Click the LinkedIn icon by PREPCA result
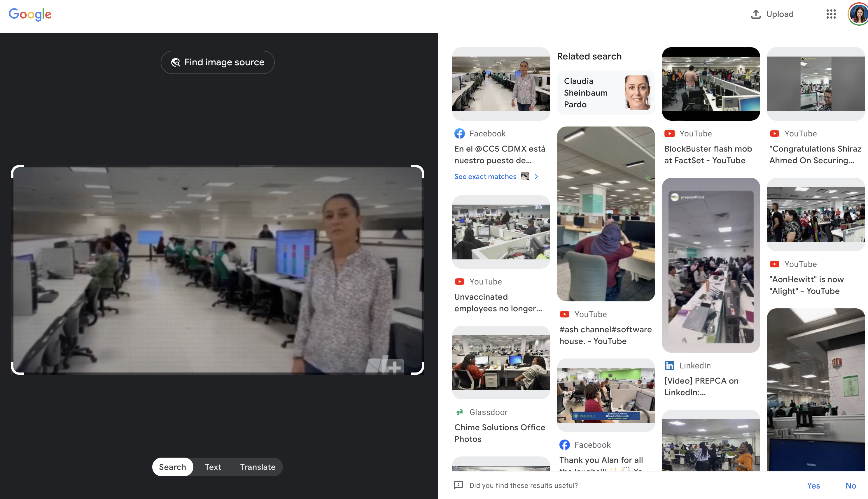868x499 pixels. [x=669, y=365]
